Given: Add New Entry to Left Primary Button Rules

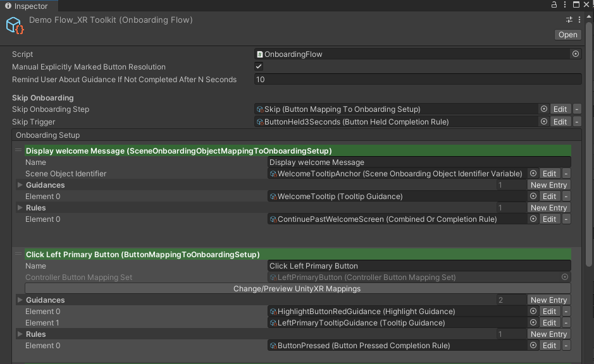Looking at the screenshot, I should [548, 334].
